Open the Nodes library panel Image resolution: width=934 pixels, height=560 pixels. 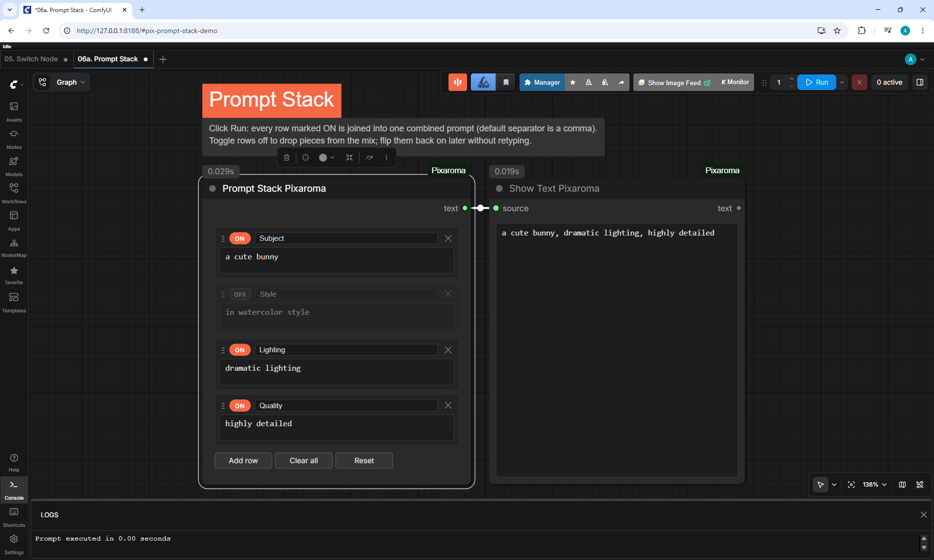coord(14,139)
